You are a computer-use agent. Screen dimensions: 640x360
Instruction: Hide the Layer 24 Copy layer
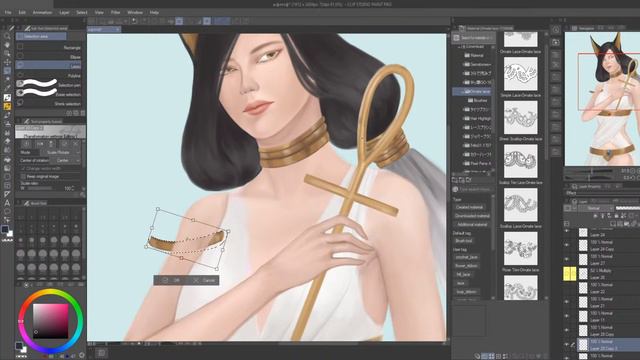pyautogui.click(x=567, y=245)
